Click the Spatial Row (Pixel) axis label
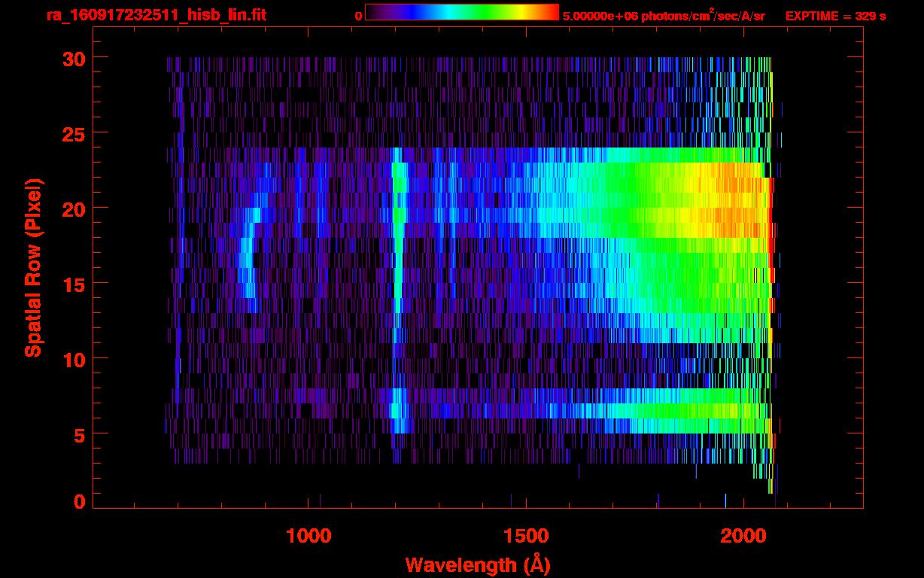924x578 pixels. coord(33,268)
